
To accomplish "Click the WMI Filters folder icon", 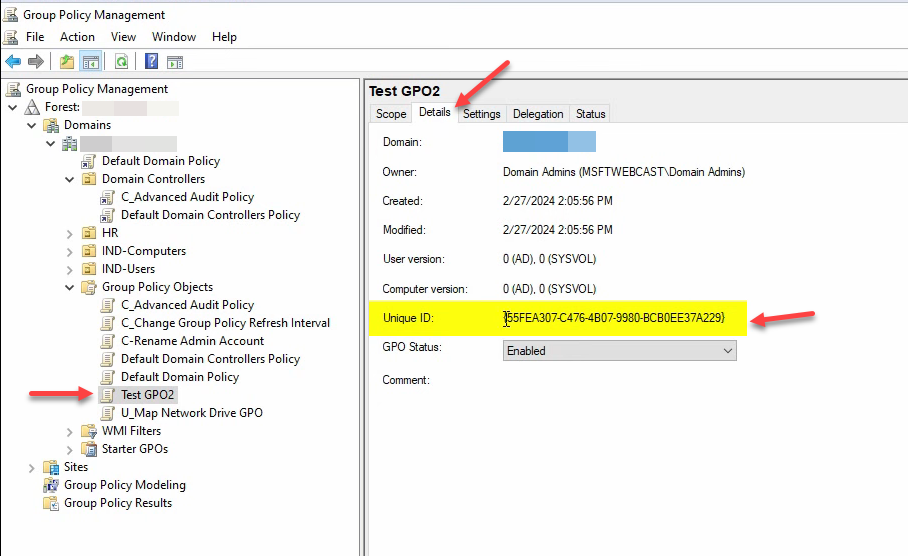I will (x=89, y=431).
